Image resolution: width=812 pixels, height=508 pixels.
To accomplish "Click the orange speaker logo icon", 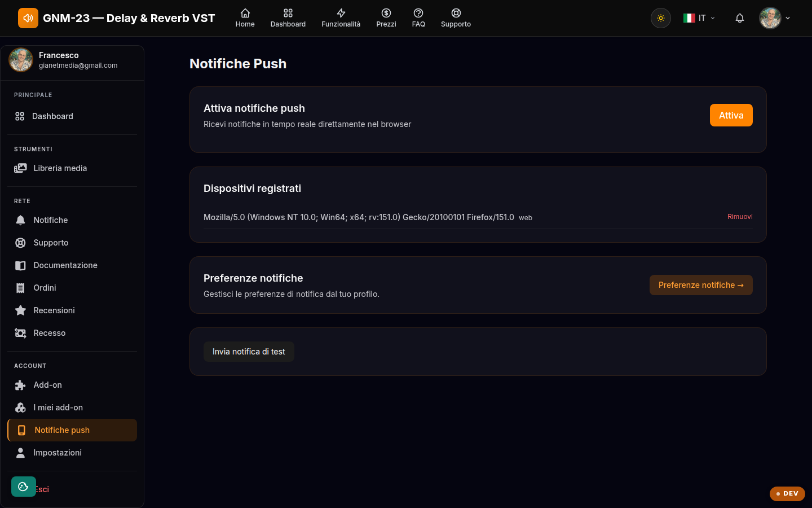I will [x=28, y=18].
